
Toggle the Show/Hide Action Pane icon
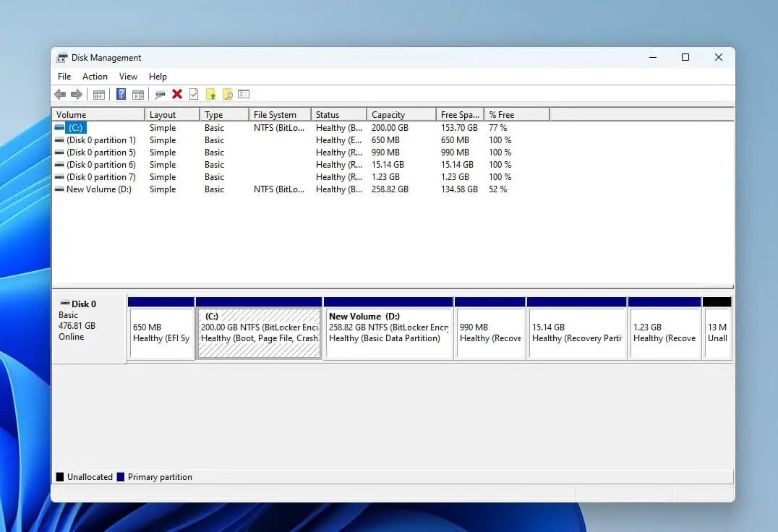[x=138, y=94]
